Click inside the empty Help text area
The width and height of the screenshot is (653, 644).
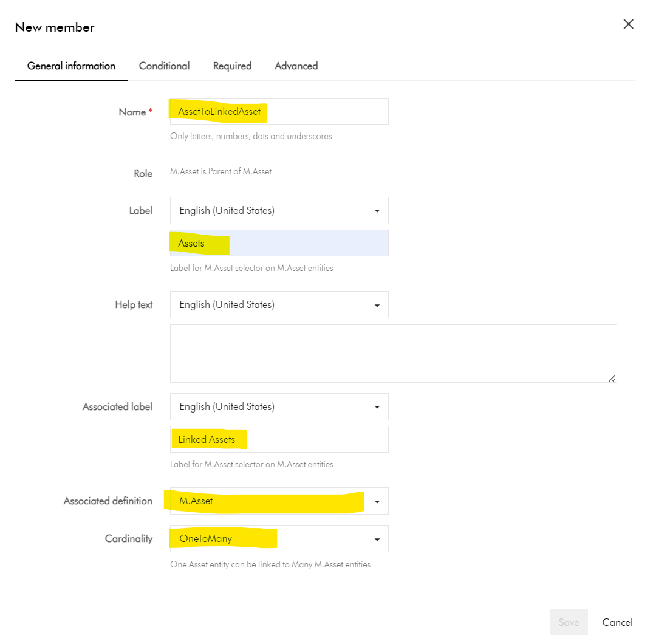[x=393, y=354]
